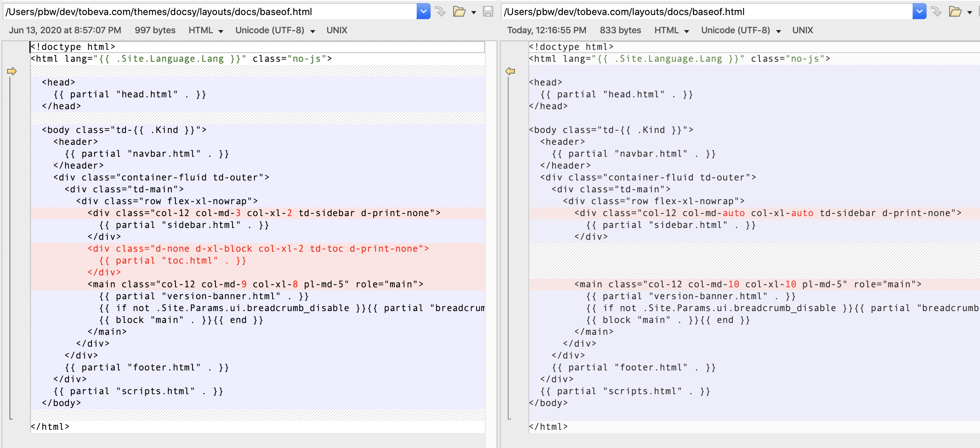Viewport: 980px width, 448px height.
Task: Click the reload arrow icon beside right path
Action: tap(936, 11)
